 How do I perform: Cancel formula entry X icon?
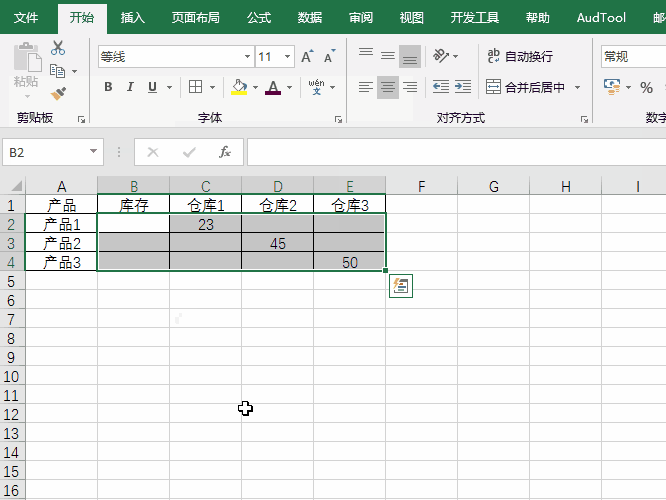[x=153, y=152]
